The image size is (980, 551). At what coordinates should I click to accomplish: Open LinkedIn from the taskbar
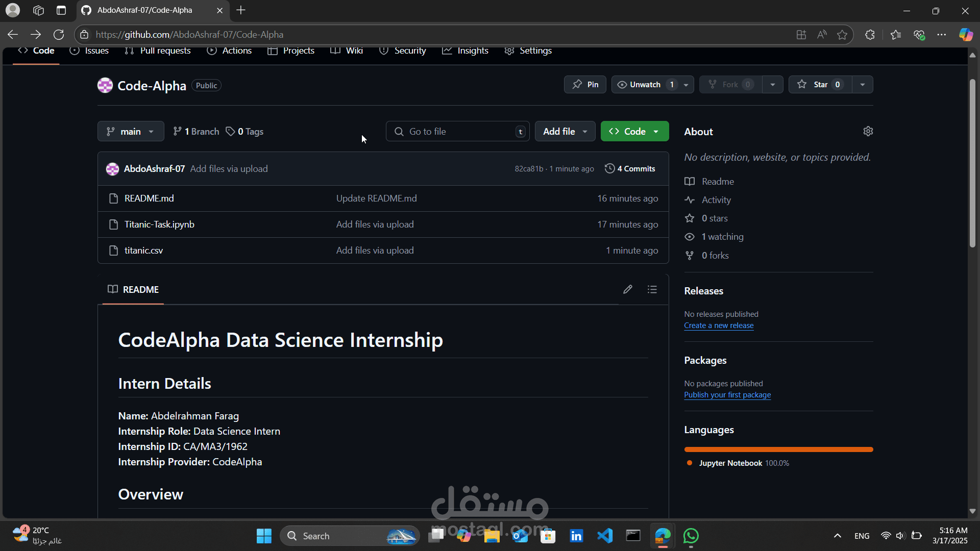click(x=576, y=536)
